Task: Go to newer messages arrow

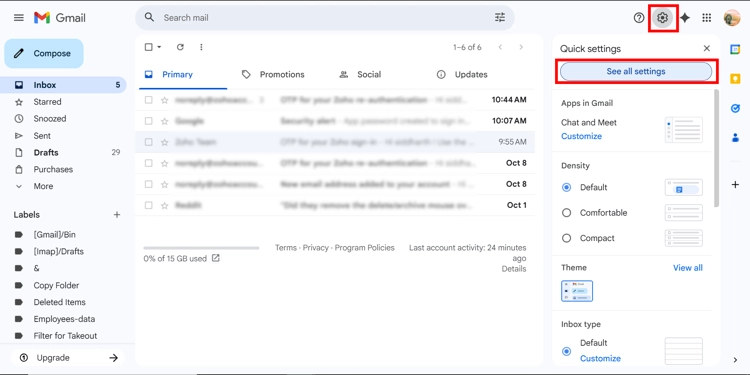Action: click(x=500, y=47)
